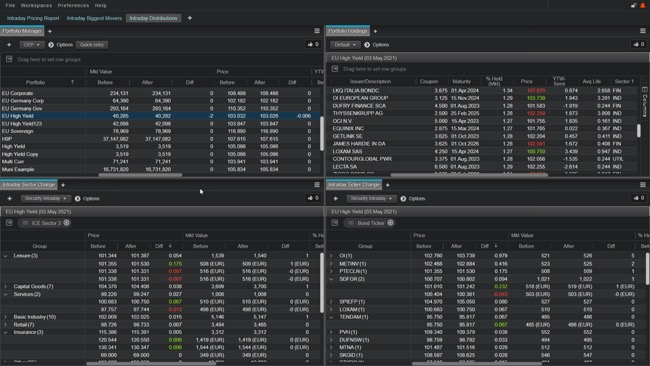Add a new tab next to Portfolio Holdings
Viewport: 650px width, 366px height.
pyautogui.click(x=375, y=31)
